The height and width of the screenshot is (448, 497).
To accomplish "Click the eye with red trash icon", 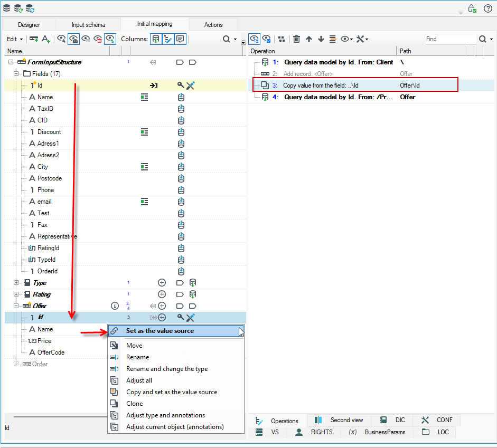I will click(98, 39).
